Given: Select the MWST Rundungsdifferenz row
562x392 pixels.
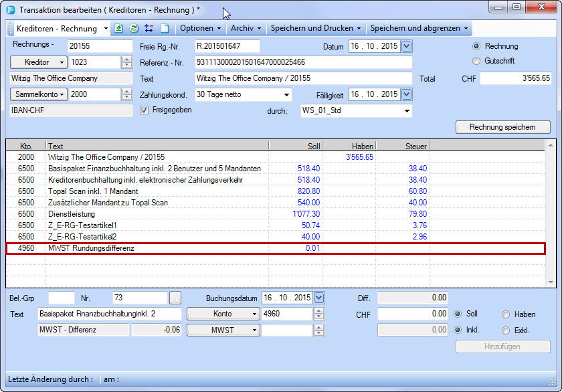Looking at the screenshot, I should 276,249.
